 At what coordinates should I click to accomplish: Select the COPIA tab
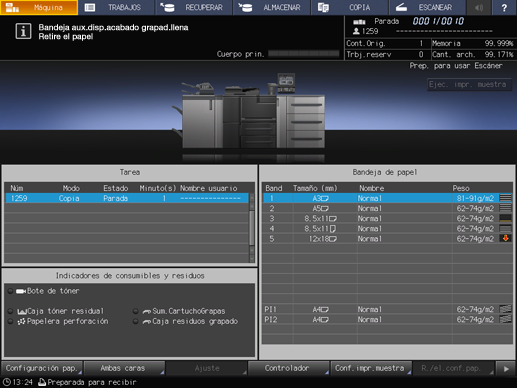coord(349,7)
